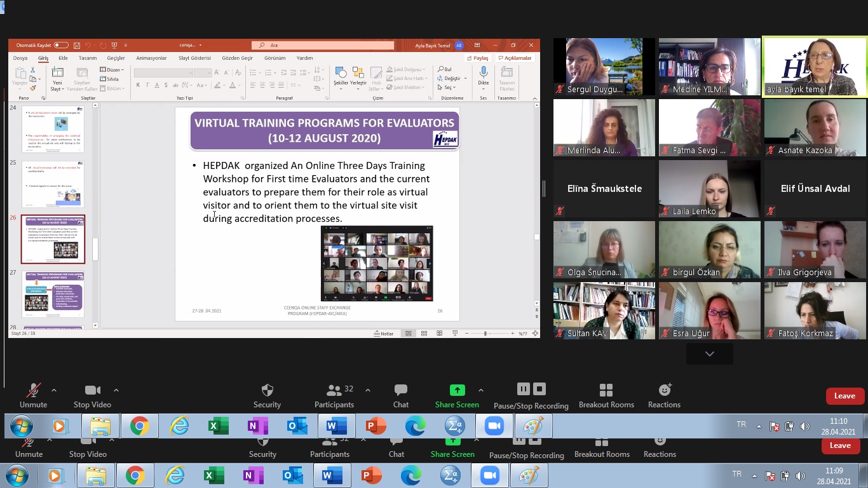Save the presentation with the floppy disk icon
Viewport: 868px width, 488px height.
(77, 45)
